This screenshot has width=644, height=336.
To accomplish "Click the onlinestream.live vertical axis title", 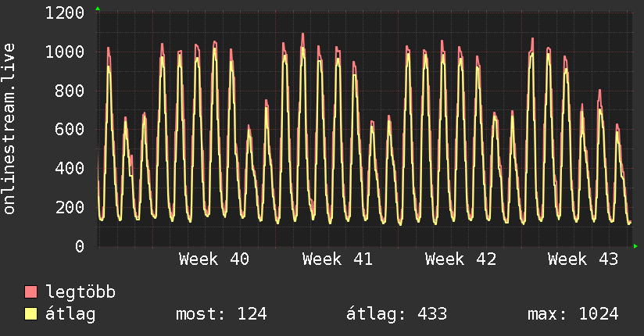I will (x=9, y=130).
